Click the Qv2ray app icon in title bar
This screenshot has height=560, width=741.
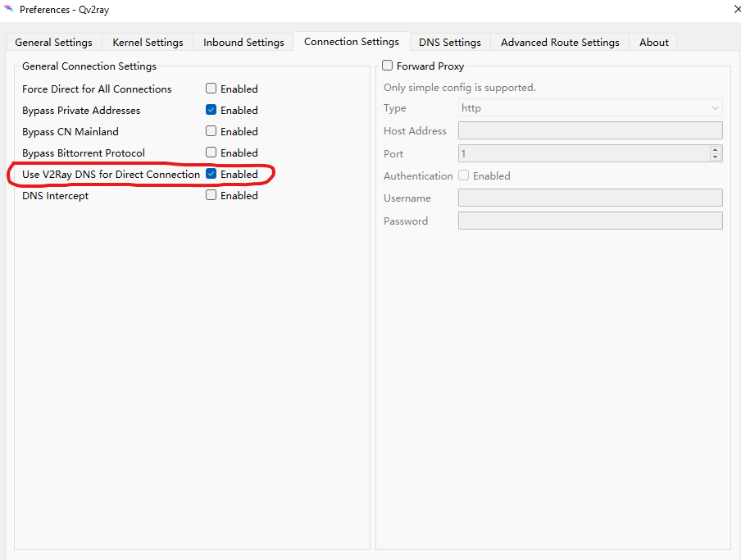pyautogui.click(x=8, y=9)
